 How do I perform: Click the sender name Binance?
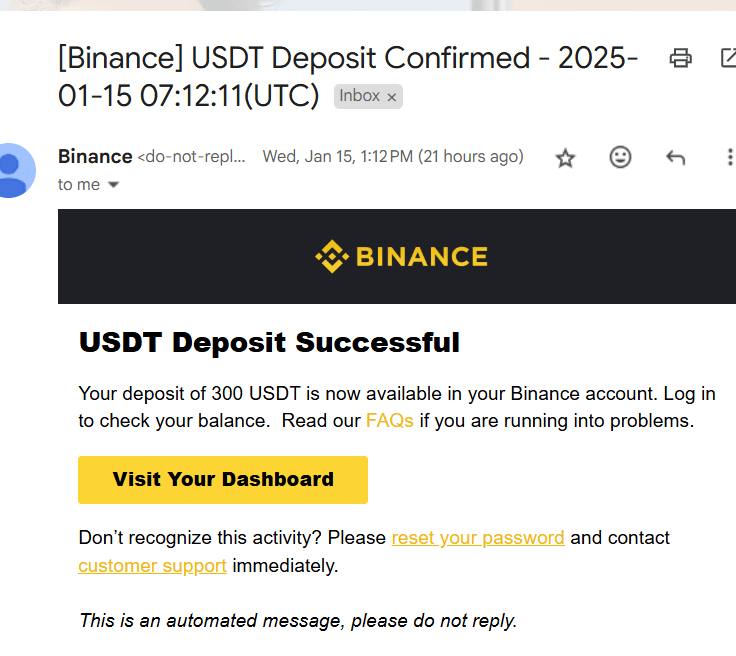tap(95, 157)
